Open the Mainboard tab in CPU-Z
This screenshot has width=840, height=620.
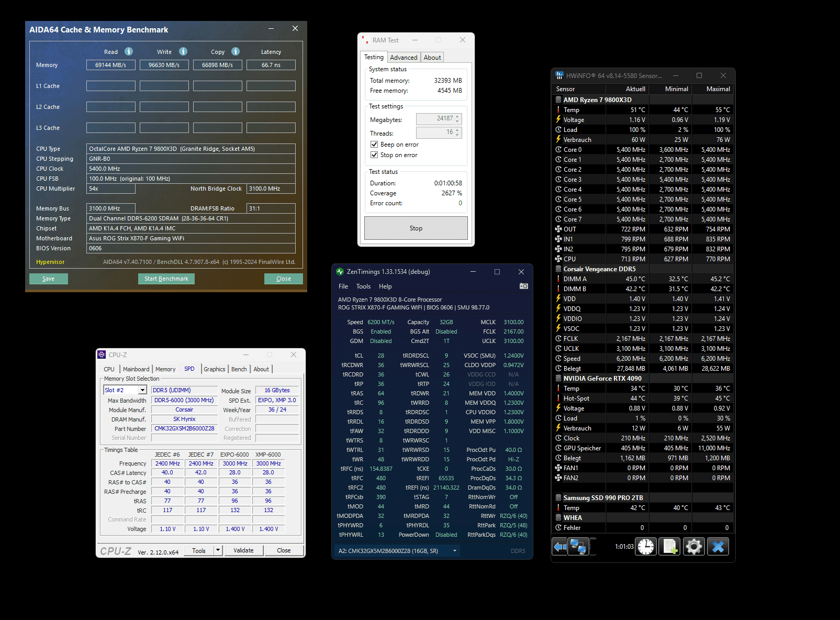[136, 369]
